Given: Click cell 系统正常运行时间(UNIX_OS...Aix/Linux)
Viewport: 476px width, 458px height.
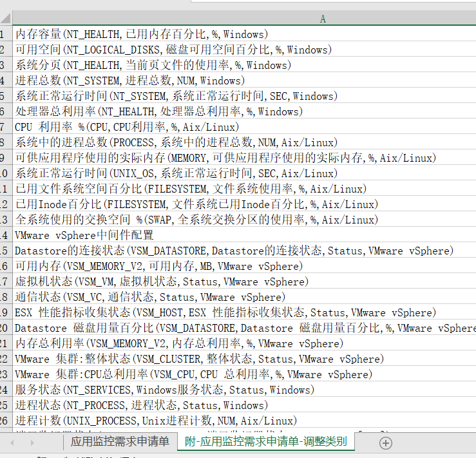Looking at the screenshot, I should click(244, 173).
